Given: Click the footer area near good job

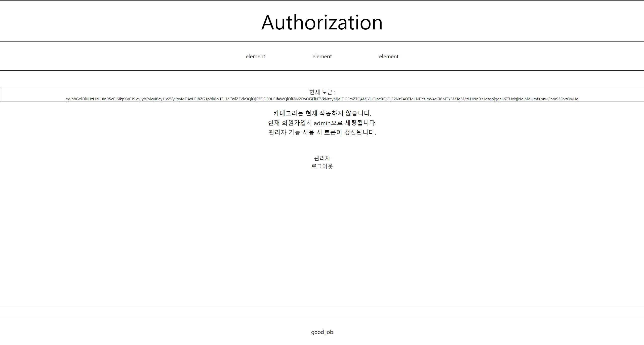Looking at the screenshot, I should pos(322,332).
